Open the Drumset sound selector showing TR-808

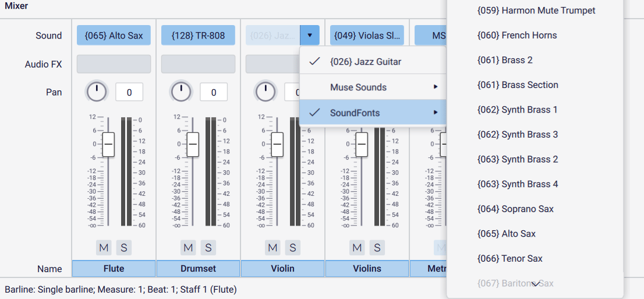pos(198,36)
